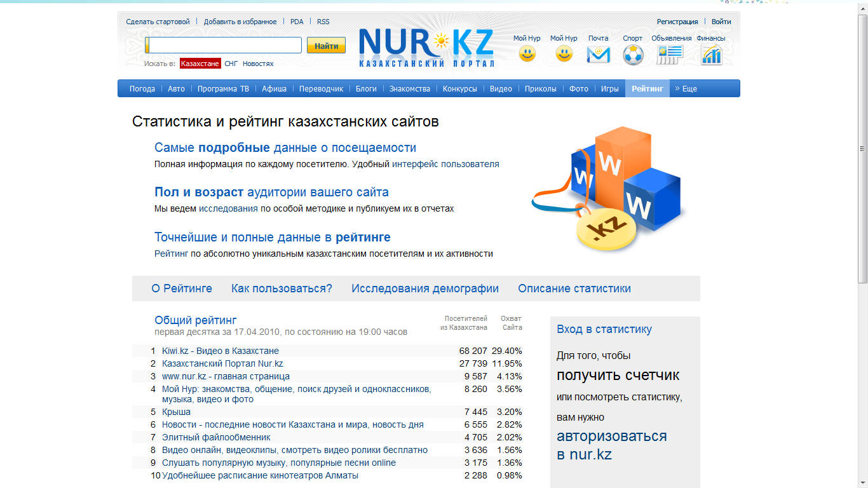Viewport: 868px width, 488px height.
Task: Open the Спорт soccer ball icon
Action: point(633,55)
